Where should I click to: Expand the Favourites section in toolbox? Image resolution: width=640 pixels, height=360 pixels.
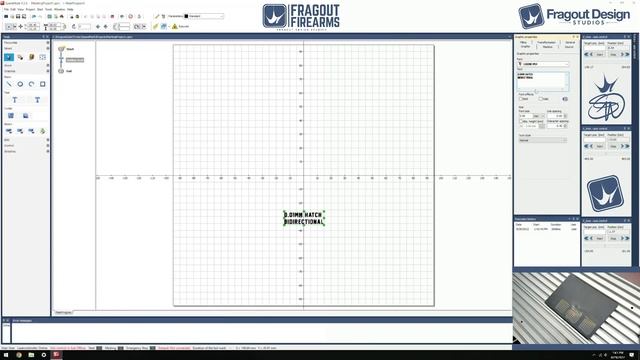[48, 42]
